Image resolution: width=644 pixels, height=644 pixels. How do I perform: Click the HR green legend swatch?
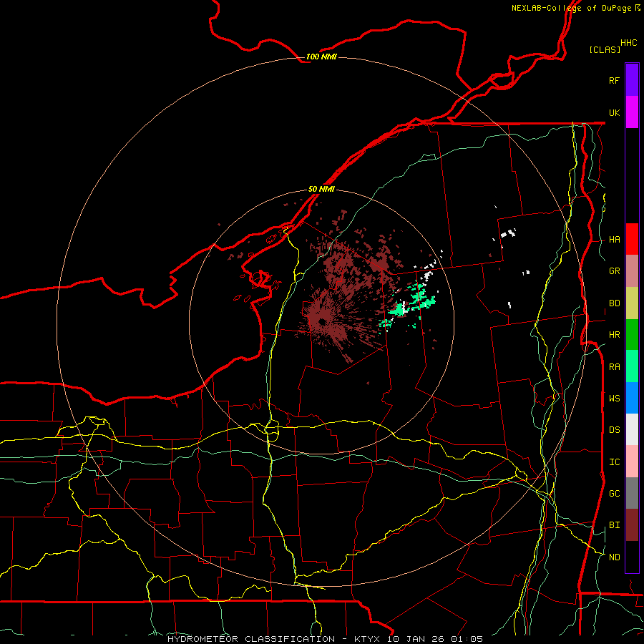(632, 334)
